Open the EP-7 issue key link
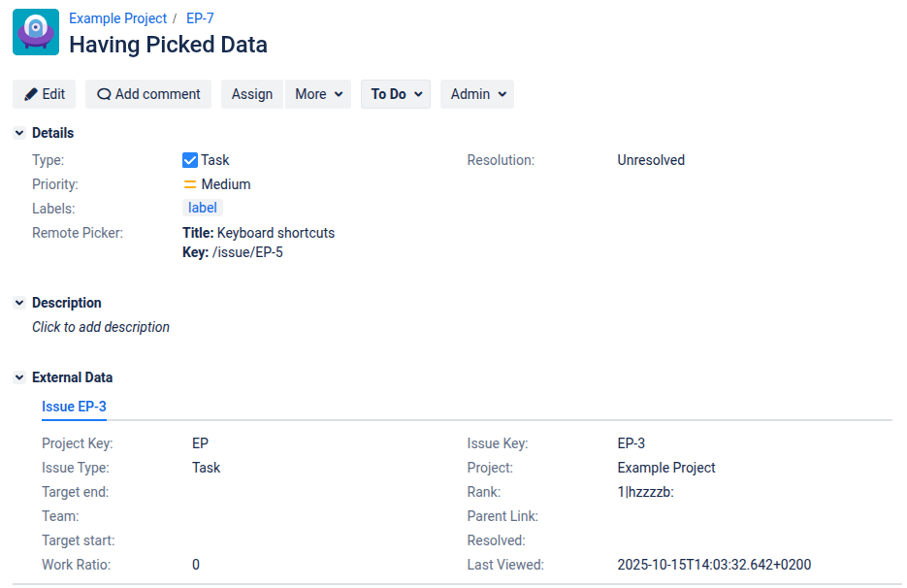907x588 pixels. click(x=200, y=18)
